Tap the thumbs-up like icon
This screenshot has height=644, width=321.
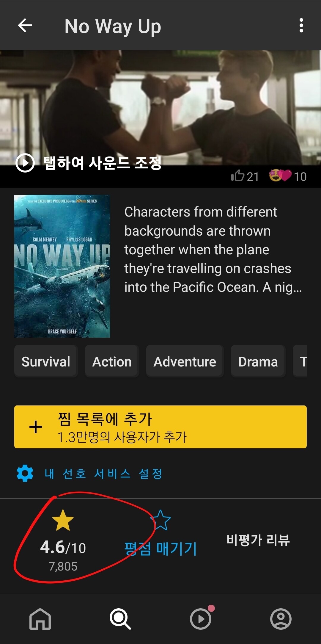pos(237,176)
